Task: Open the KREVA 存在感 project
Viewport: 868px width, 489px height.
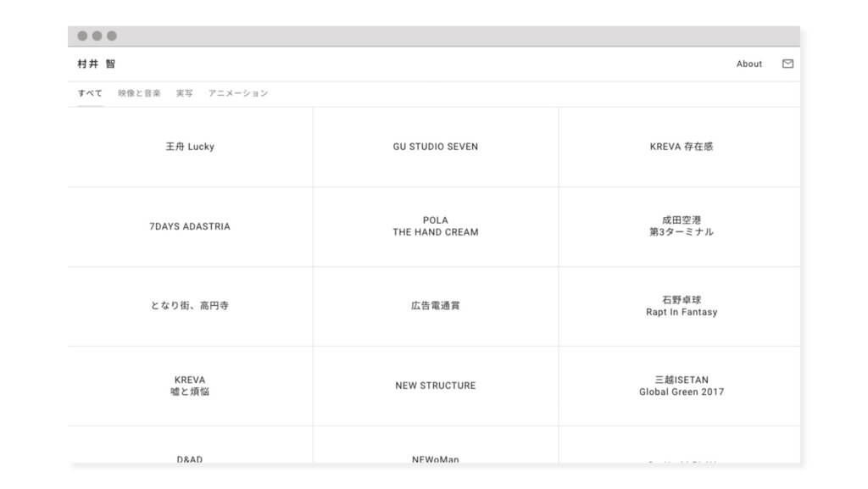Action: click(680, 147)
